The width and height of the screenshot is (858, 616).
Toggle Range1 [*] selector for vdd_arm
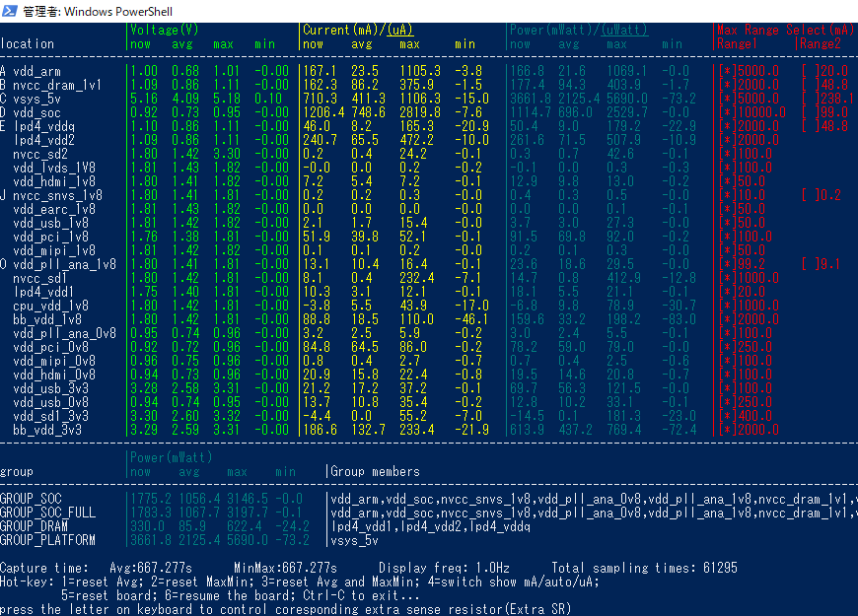725,71
